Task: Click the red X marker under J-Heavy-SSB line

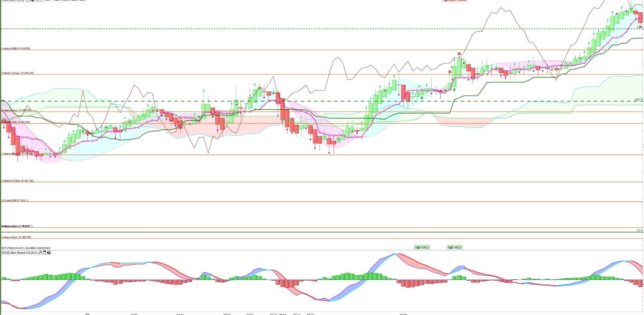Action: 459,54
